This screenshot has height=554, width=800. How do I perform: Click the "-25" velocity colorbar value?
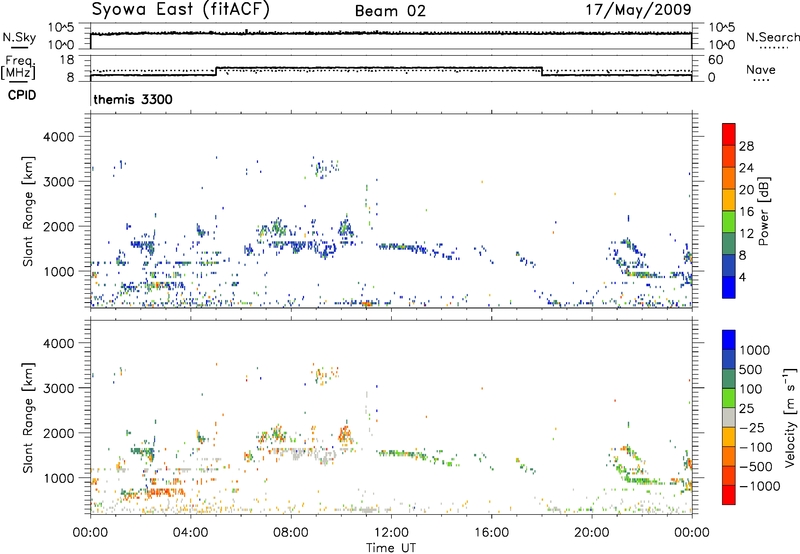coord(751,428)
